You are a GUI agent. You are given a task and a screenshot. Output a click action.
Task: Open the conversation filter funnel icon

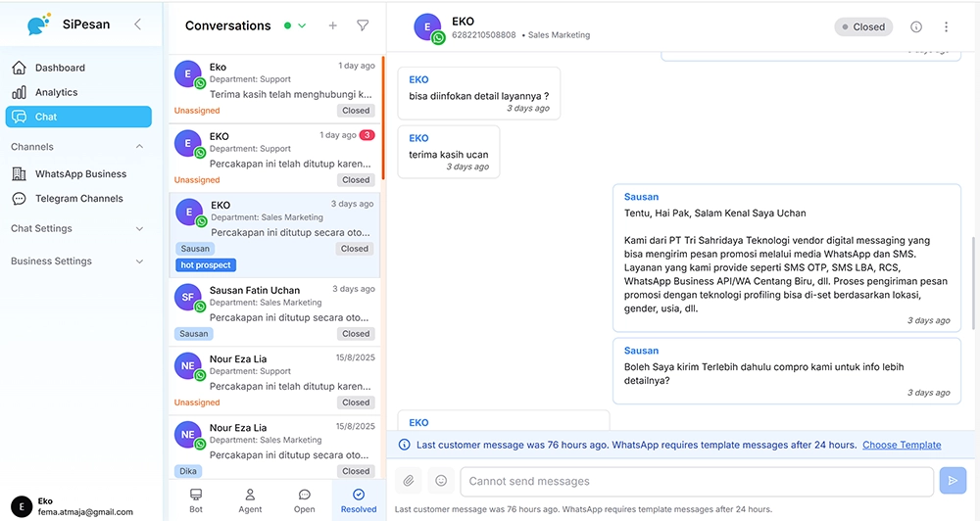coord(363,25)
